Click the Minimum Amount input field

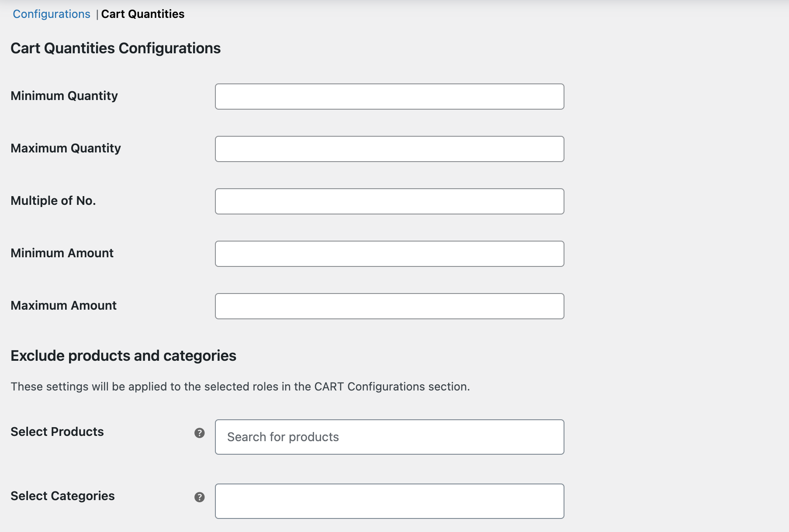click(389, 253)
